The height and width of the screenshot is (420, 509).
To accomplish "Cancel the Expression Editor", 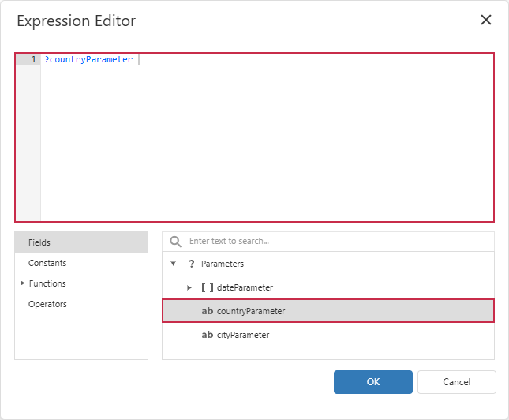I will tap(456, 382).
